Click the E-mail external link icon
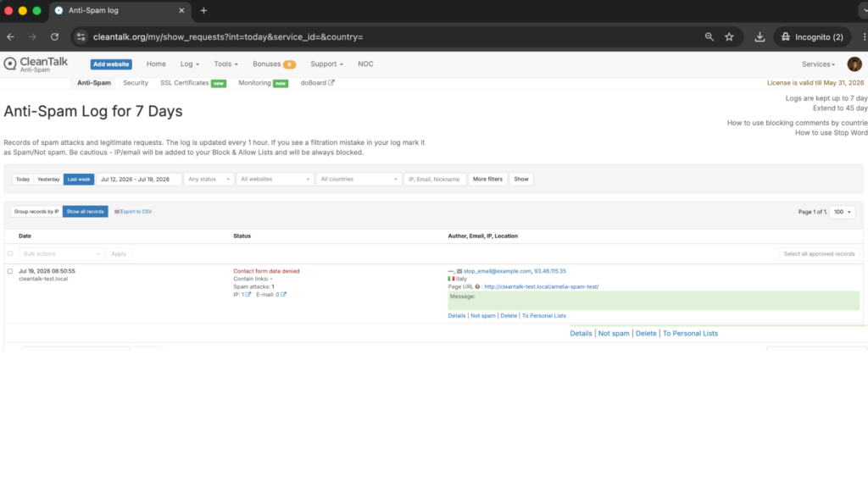868x488 pixels. [x=283, y=294]
